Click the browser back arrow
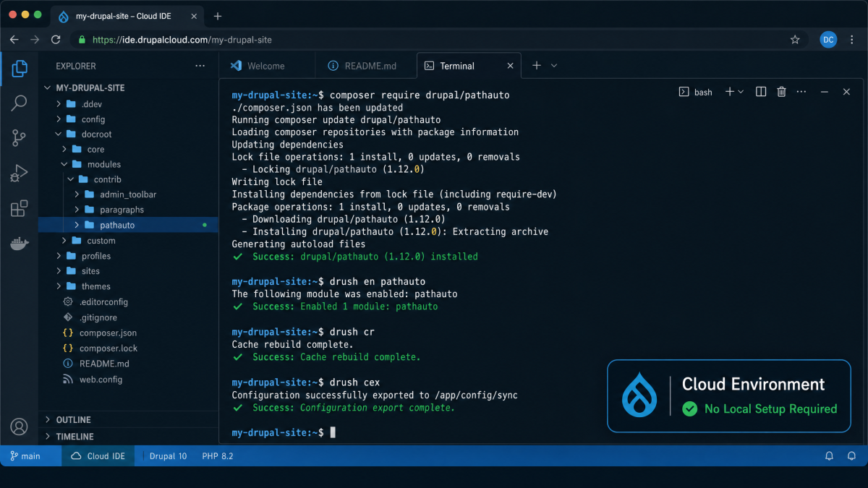This screenshot has height=488, width=868. (x=14, y=40)
